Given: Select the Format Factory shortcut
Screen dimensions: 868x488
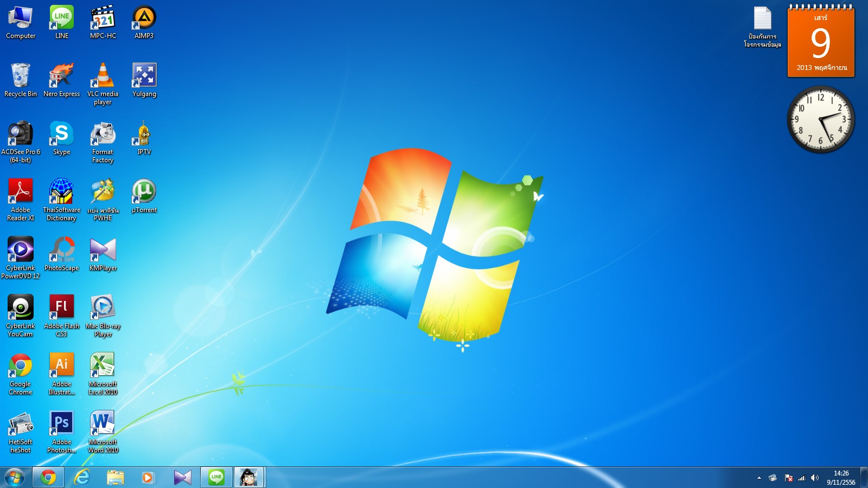Looking at the screenshot, I should pos(103,142).
